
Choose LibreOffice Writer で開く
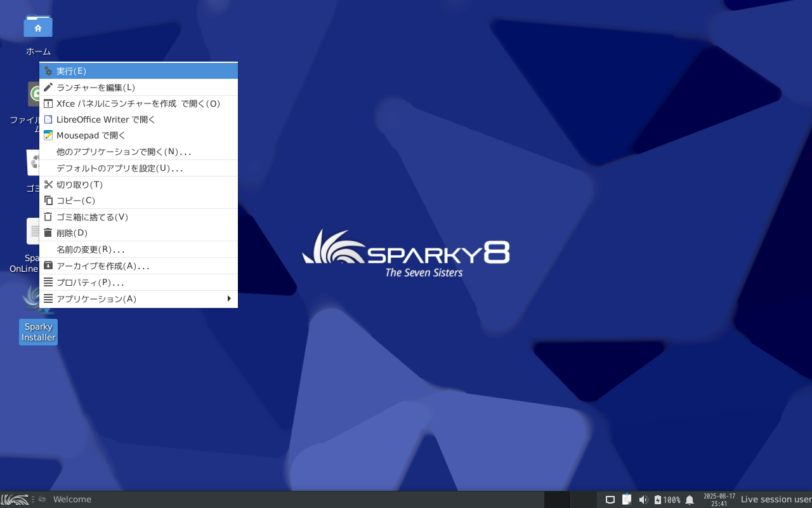click(x=138, y=119)
